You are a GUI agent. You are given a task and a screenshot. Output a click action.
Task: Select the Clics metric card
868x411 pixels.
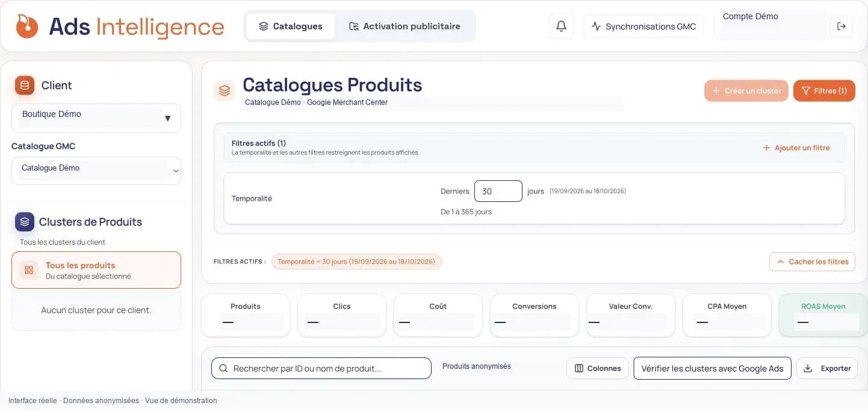pos(342,315)
